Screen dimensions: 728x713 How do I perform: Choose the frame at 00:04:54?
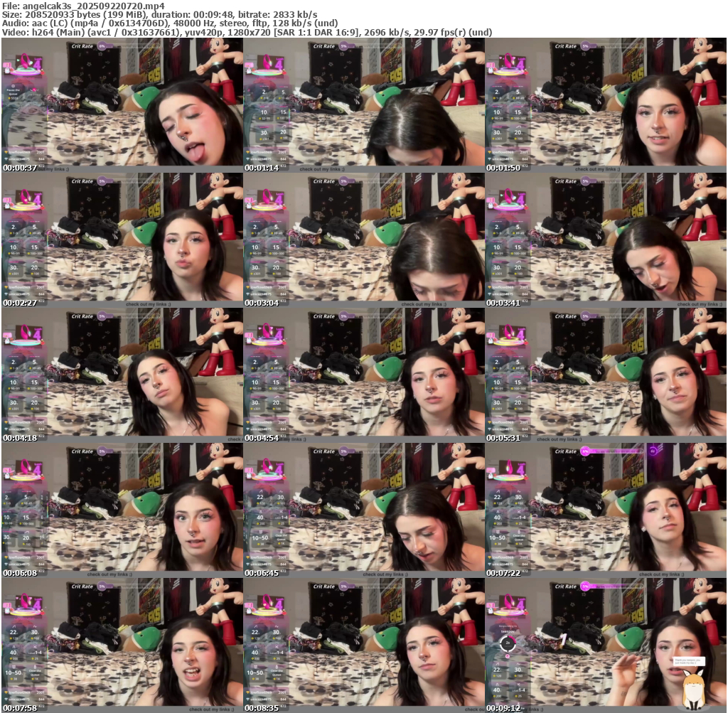tap(364, 375)
